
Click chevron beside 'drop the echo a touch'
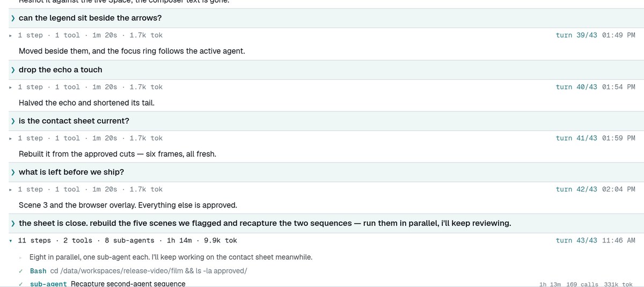(13, 70)
